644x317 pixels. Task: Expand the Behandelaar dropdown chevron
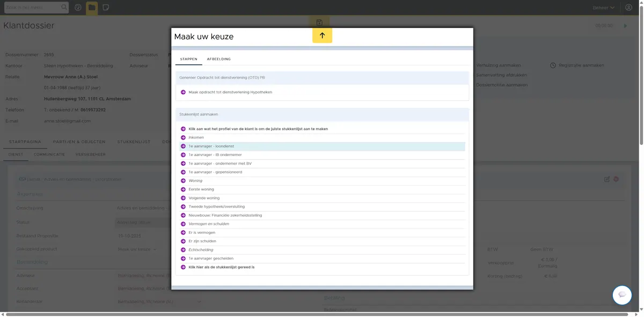point(200,301)
